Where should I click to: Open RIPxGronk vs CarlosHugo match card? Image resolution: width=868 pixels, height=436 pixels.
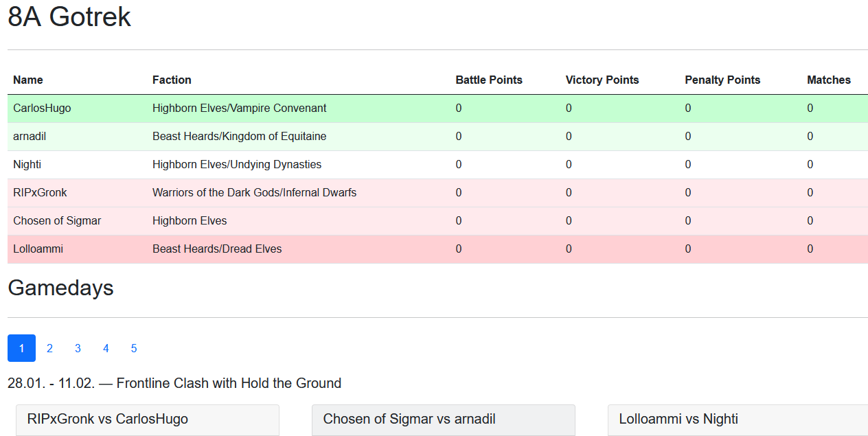[148, 420]
